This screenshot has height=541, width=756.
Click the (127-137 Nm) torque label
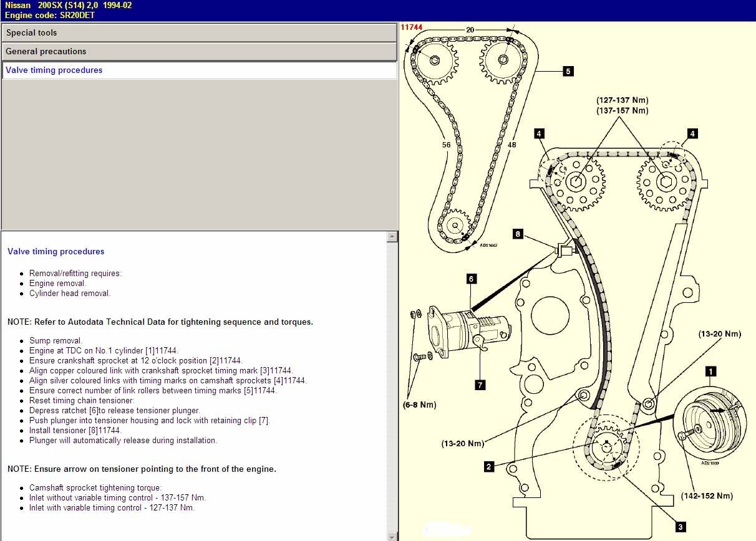[622, 100]
